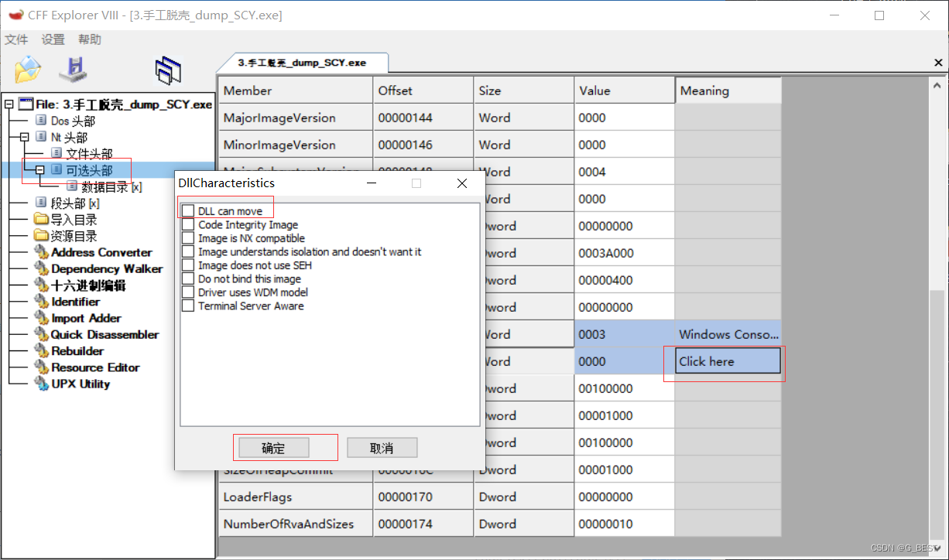Click value 0003A000 cell
949x560 pixels.
point(624,253)
